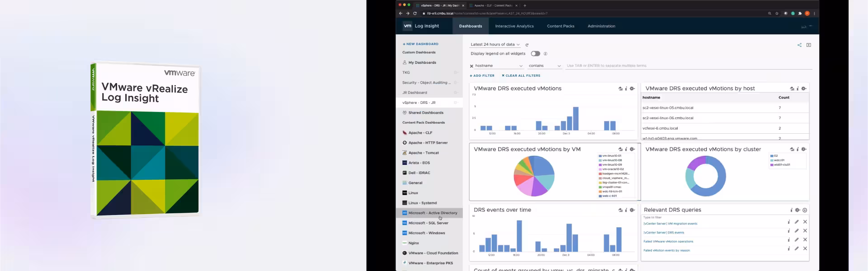The image size is (868, 271).
Task: Open the Content Packs tab
Action: tap(561, 26)
